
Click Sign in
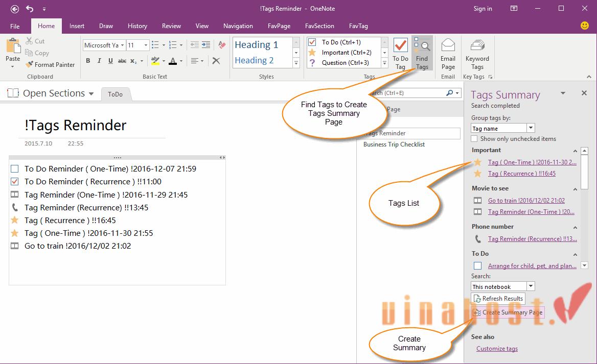[483, 8]
